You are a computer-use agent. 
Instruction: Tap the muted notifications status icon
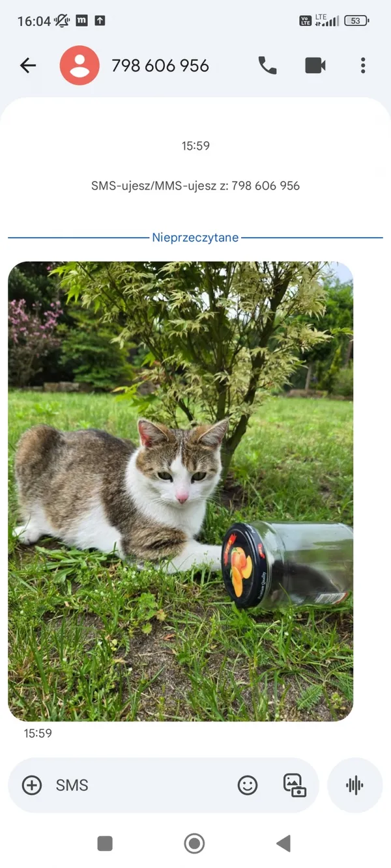pos(62,21)
